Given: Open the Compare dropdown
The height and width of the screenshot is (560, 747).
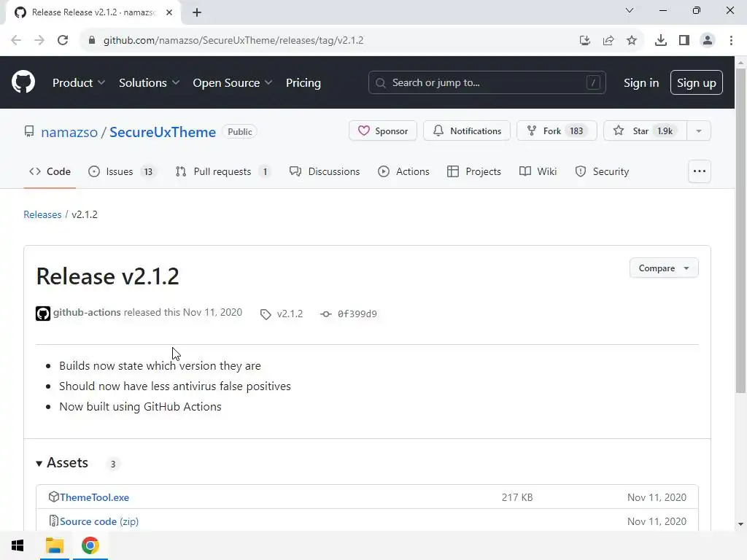Looking at the screenshot, I should pos(664,268).
